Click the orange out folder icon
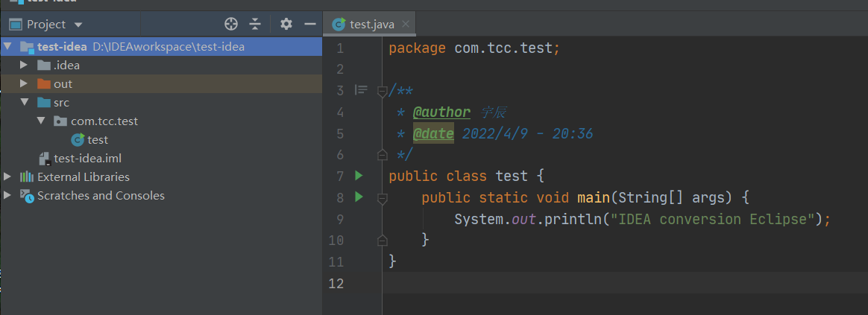This screenshot has width=868, height=315. pyautogui.click(x=44, y=84)
